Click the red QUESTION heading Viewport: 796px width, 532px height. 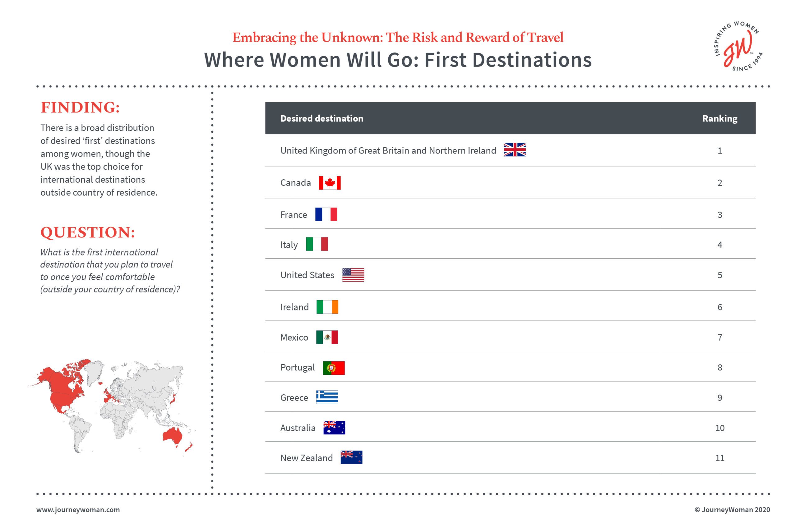[x=88, y=232]
